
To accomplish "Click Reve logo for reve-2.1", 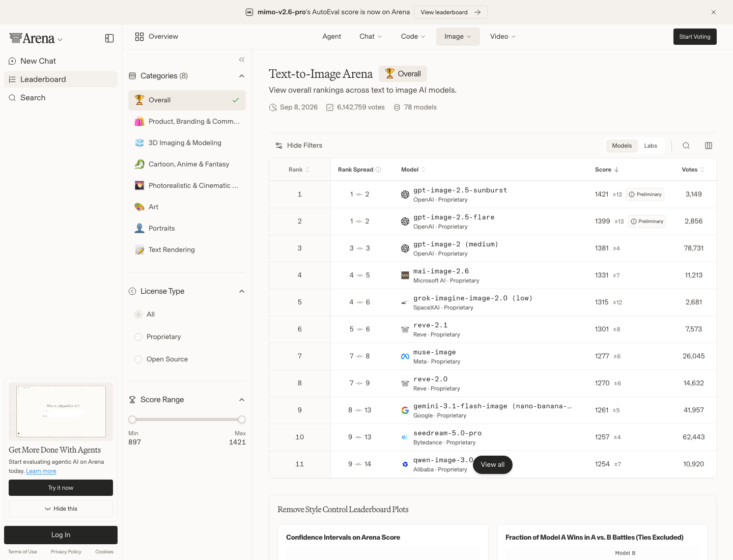I will click(405, 329).
